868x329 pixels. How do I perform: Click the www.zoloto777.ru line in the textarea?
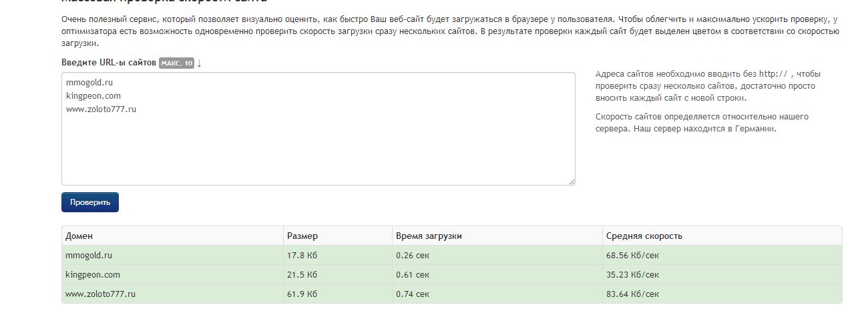click(101, 109)
